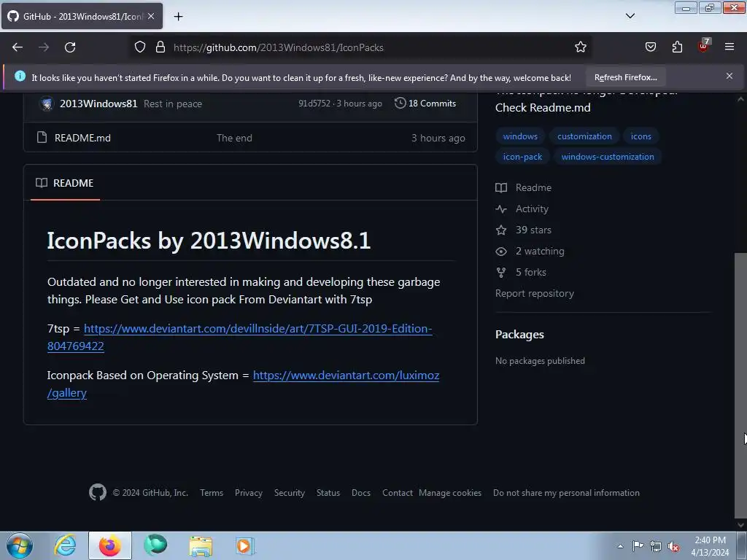Select the customization topic tag
Image resolution: width=747 pixels, height=560 pixels.
point(584,136)
